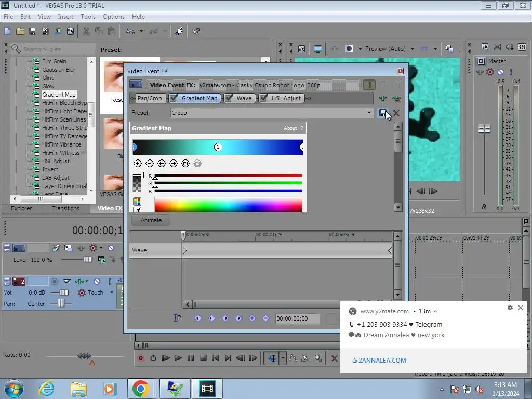Click the Pan/Crop button in FX chain
The image size is (532, 399).
pos(150,98)
